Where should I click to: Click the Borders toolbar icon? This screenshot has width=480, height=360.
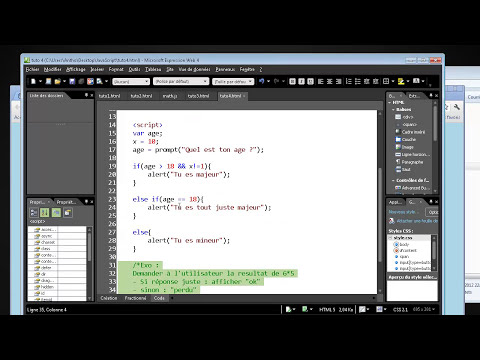click(x=386, y=81)
